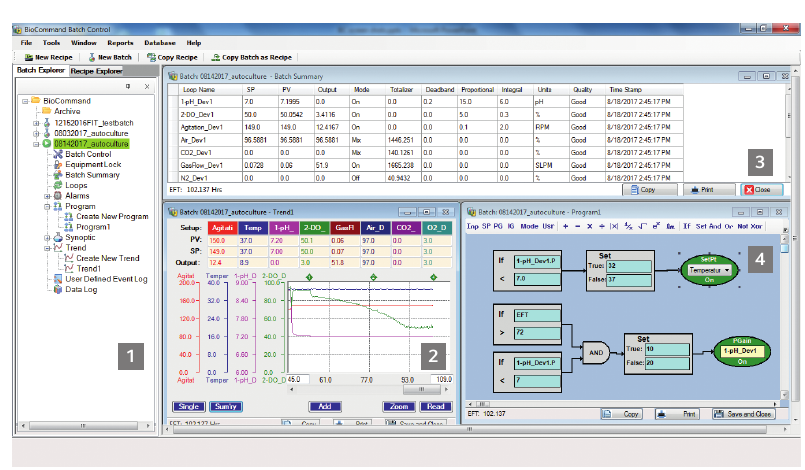The image size is (805, 470).
Task: Click Save and Close in Program1
Action: point(743,413)
